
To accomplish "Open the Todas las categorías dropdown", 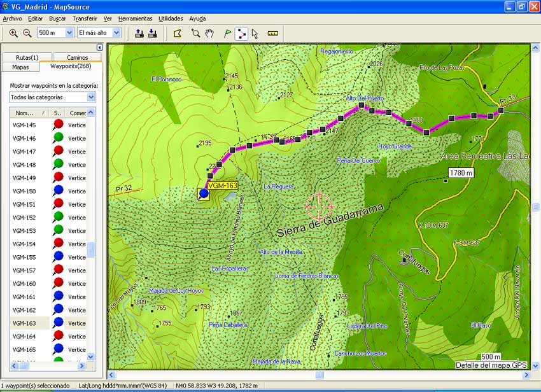I will coord(91,97).
